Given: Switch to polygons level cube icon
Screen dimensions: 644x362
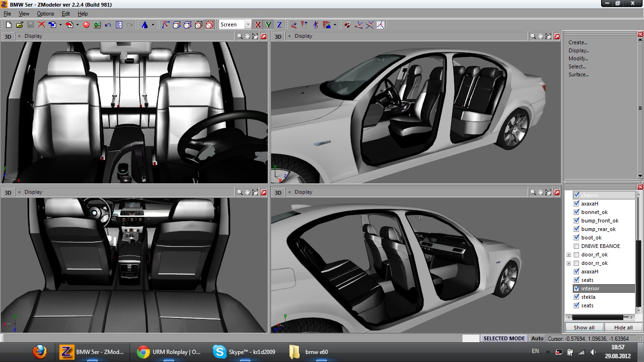Looking at the screenshot, I should tap(187, 25).
